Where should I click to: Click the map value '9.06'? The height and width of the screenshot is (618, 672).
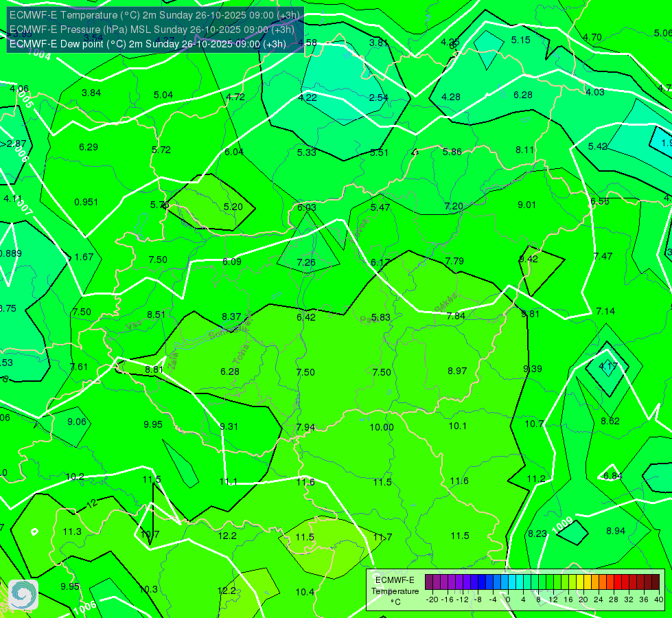(x=77, y=422)
